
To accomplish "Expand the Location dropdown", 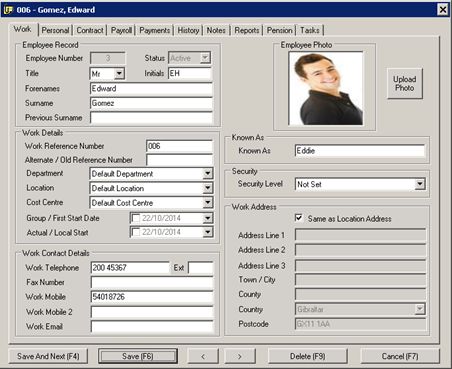I will pos(207,188).
